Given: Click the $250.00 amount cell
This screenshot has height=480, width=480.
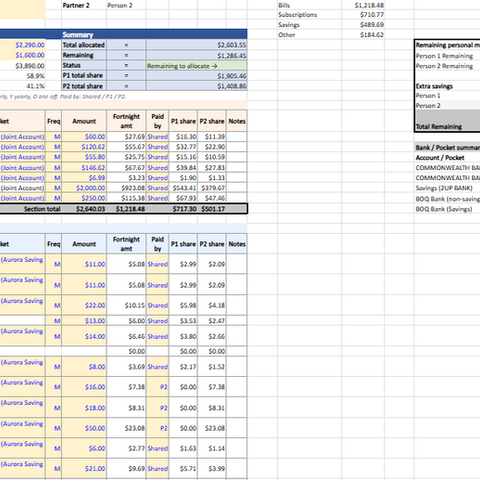Looking at the screenshot, I should pos(84,198).
